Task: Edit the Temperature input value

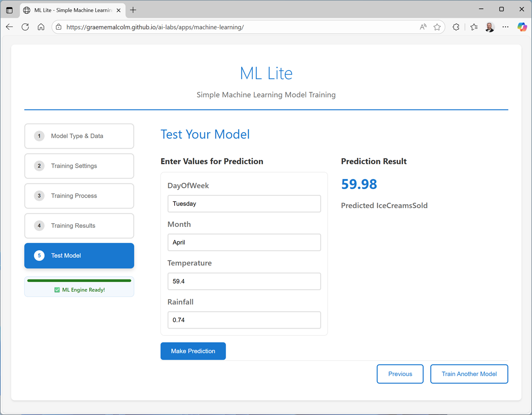Action: pos(244,281)
